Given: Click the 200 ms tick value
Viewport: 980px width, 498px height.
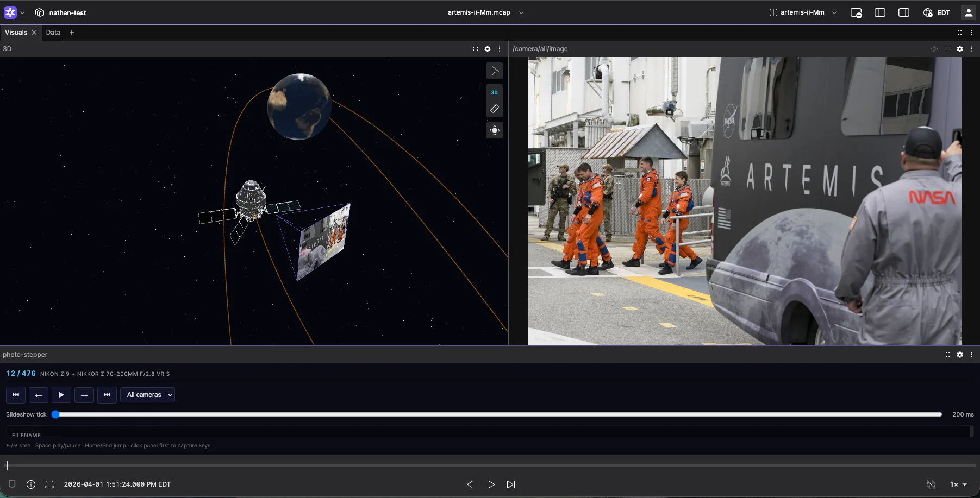Looking at the screenshot, I should 963,414.
